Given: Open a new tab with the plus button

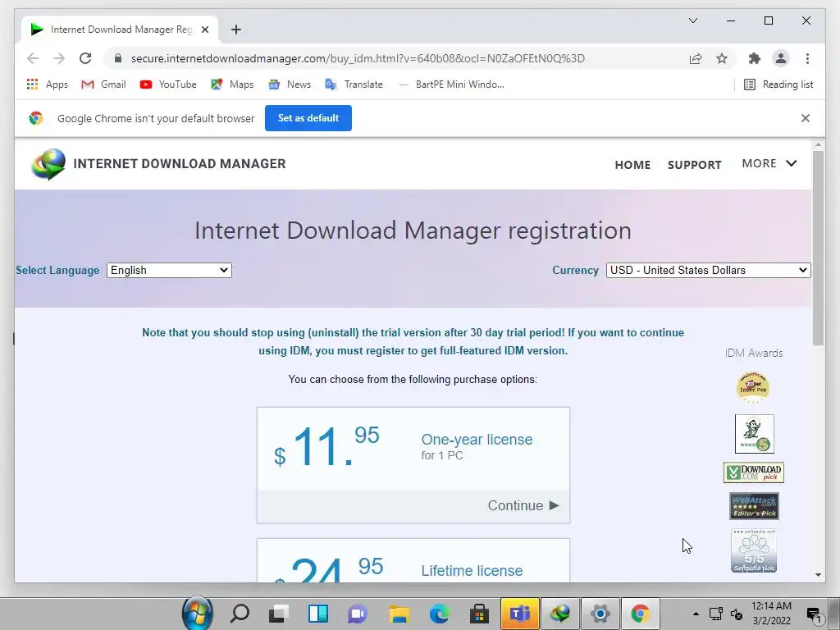Looking at the screenshot, I should tap(235, 30).
